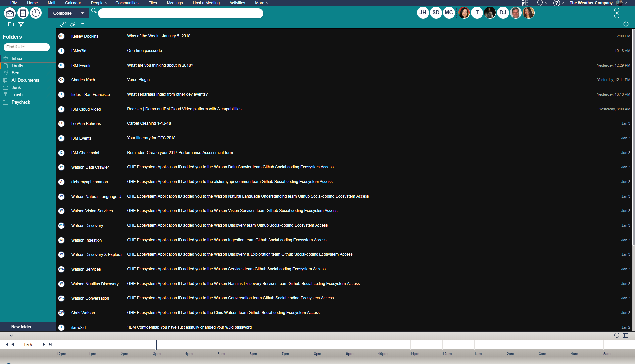Open the help question mark icon
The width and height of the screenshot is (635, 364).
pyautogui.click(x=556, y=3)
